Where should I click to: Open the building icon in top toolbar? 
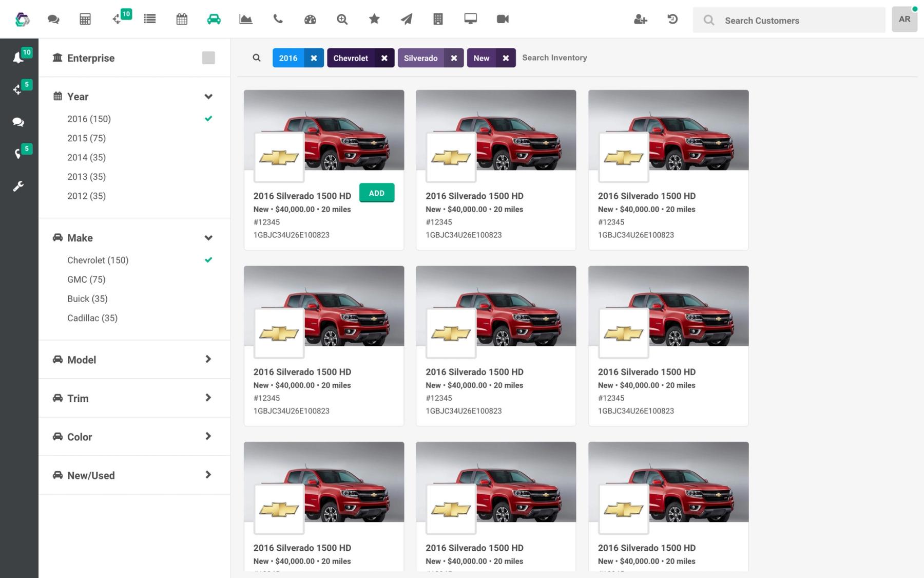point(438,20)
